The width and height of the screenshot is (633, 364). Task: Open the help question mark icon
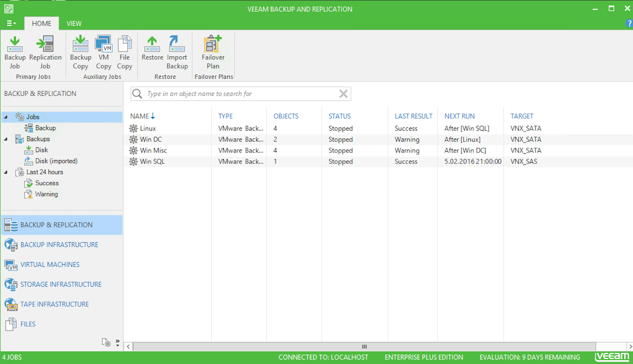pyautogui.click(x=629, y=23)
